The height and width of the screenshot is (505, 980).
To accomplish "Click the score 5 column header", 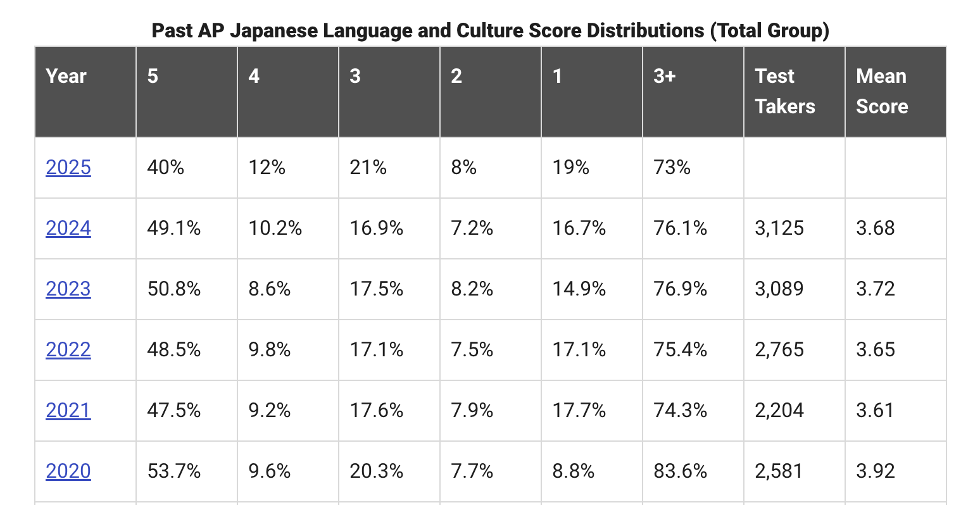I will (x=187, y=92).
